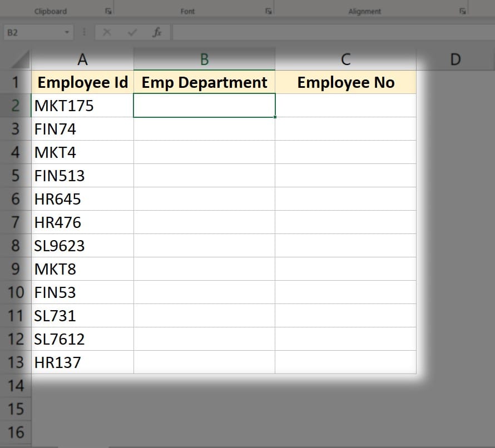
Task: Click the Emp Department header cell
Action: tap(204, 82)
